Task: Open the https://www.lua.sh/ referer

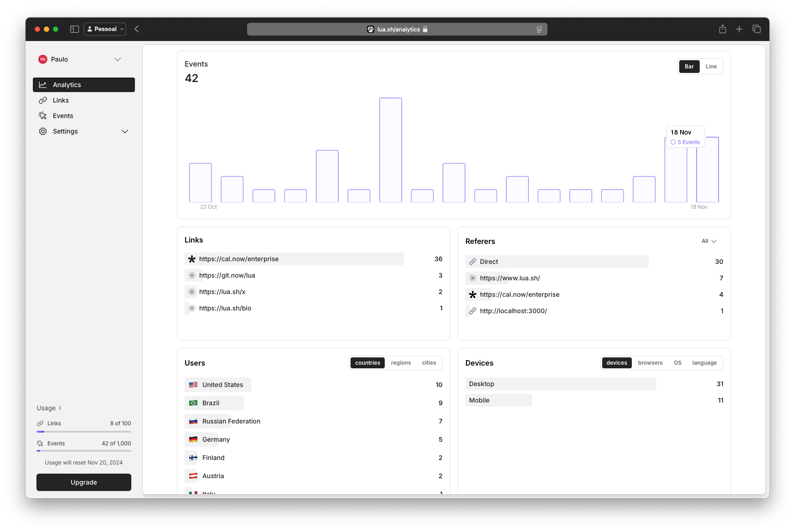Action: (594, 278)
